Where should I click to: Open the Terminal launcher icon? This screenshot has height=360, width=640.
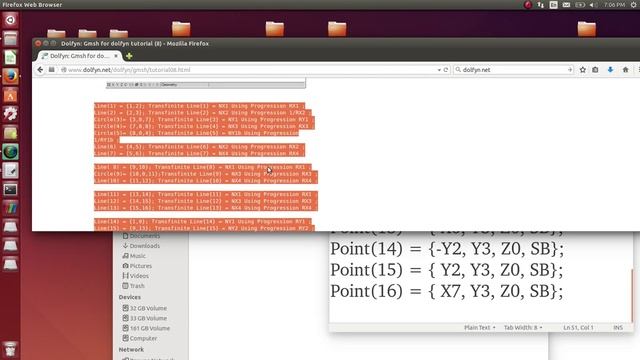pos(10,189)
